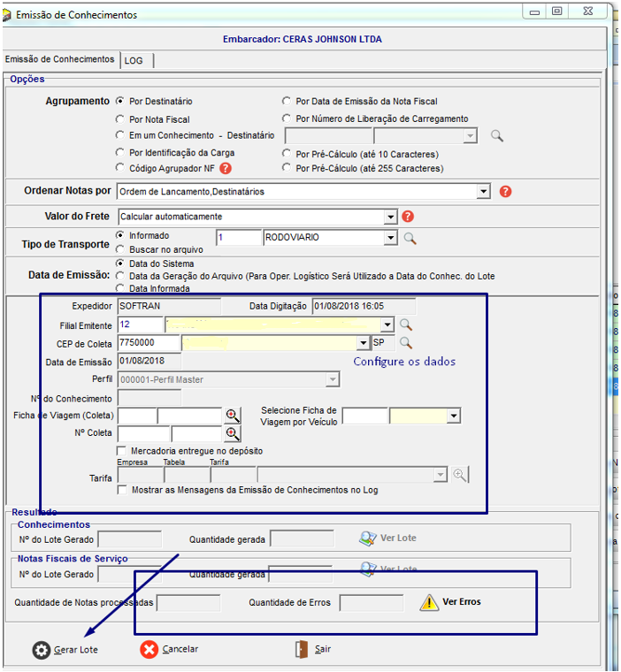Click Ver Lote icon under Conhecimentos
This screenshot has height=672, width=621.
(367, 538)
